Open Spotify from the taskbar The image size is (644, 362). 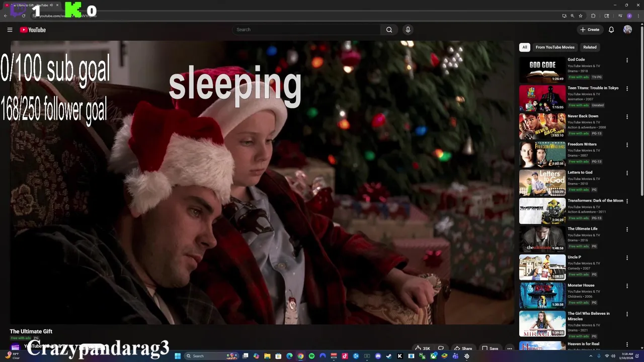point(311,356)
